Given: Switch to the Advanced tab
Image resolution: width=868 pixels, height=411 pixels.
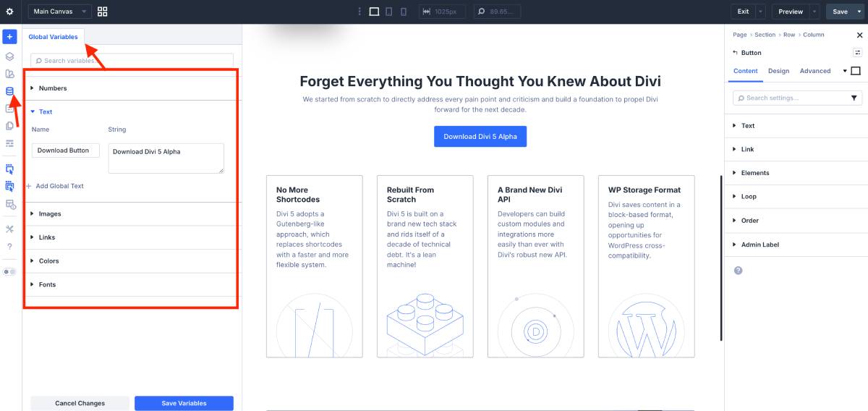Looking at the screenshot, I should point(815,71).
